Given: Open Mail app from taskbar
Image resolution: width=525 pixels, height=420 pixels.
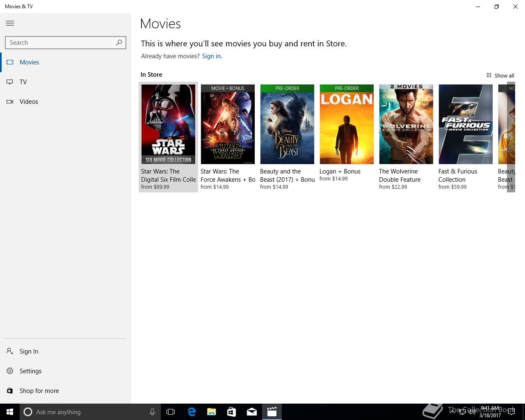Looking at the screenshot, I should pos(252,412).
